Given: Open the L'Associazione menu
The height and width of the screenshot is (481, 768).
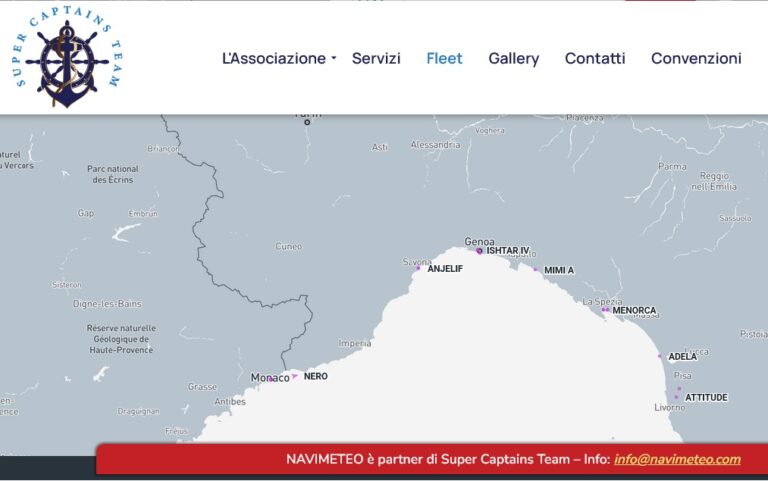Looking at the screenshot, I should click(274, 58).
